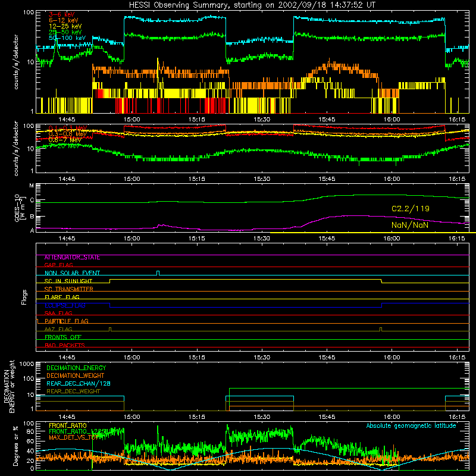Select the yellow 12-25 keV legend label
The height and width of the screenshot is (476, 476).
pos(65,26)
